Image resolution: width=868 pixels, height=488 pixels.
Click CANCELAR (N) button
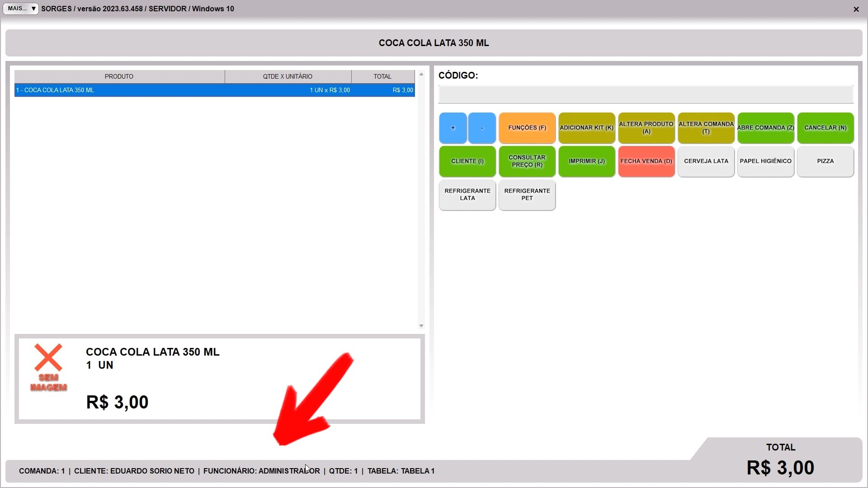826,128
